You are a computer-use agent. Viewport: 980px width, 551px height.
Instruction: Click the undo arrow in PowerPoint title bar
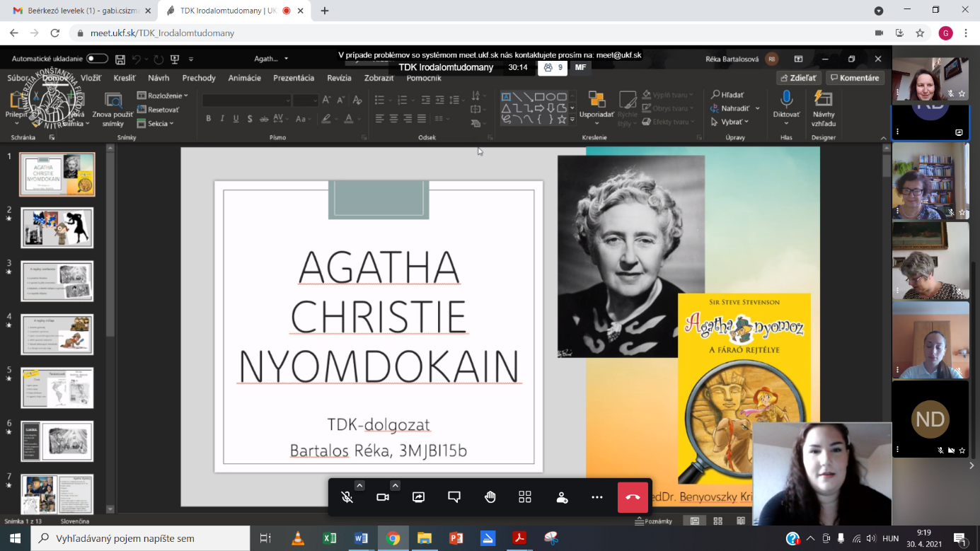pos(137,59)
